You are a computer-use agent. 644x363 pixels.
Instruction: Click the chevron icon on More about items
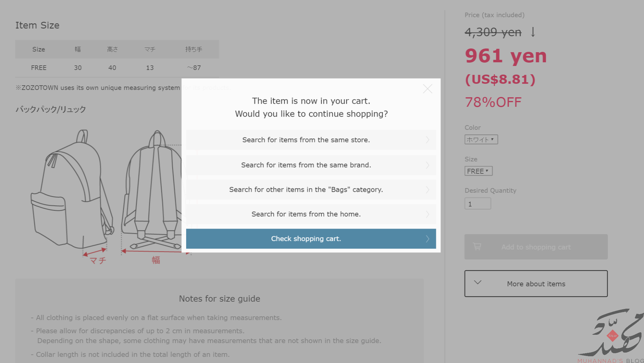tap(478, 283)
